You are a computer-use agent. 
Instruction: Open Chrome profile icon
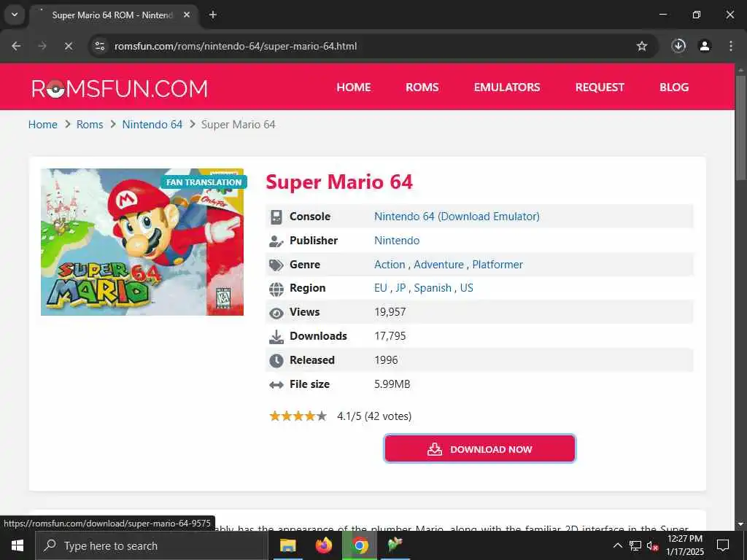tap(705, 46)
